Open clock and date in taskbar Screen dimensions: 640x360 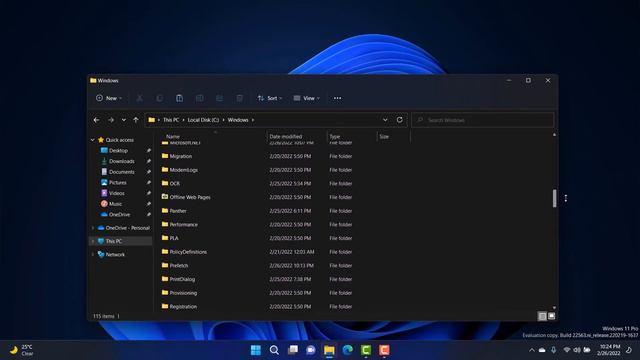tap(609, 350)
